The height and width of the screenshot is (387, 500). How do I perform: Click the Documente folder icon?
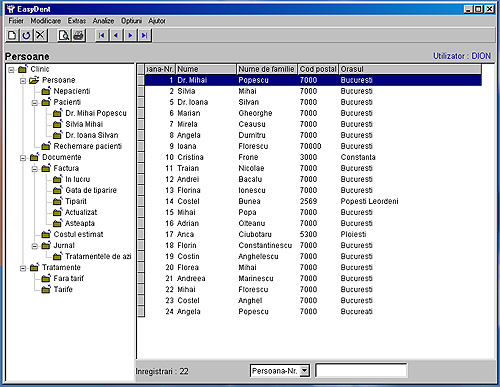click(34, 157)
